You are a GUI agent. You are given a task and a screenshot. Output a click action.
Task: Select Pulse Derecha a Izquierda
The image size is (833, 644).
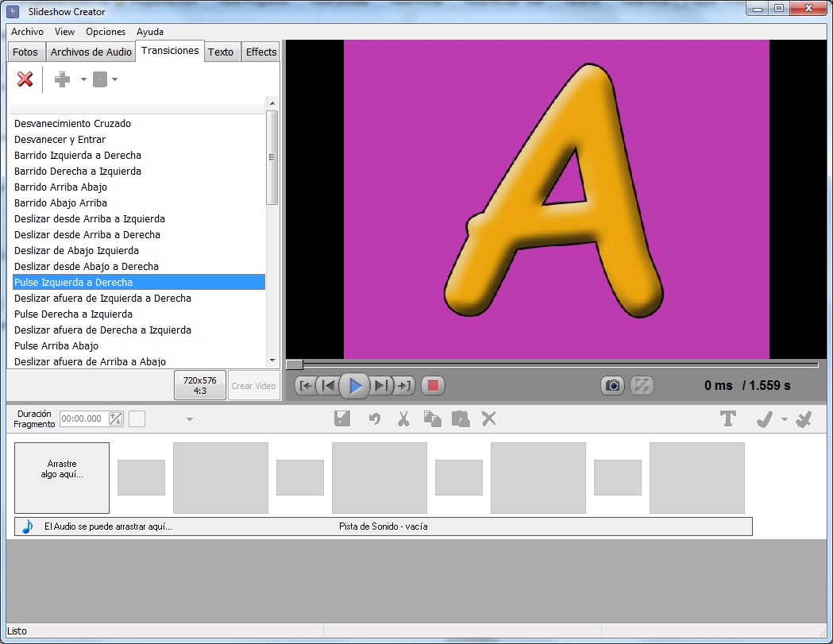[139, 314]
